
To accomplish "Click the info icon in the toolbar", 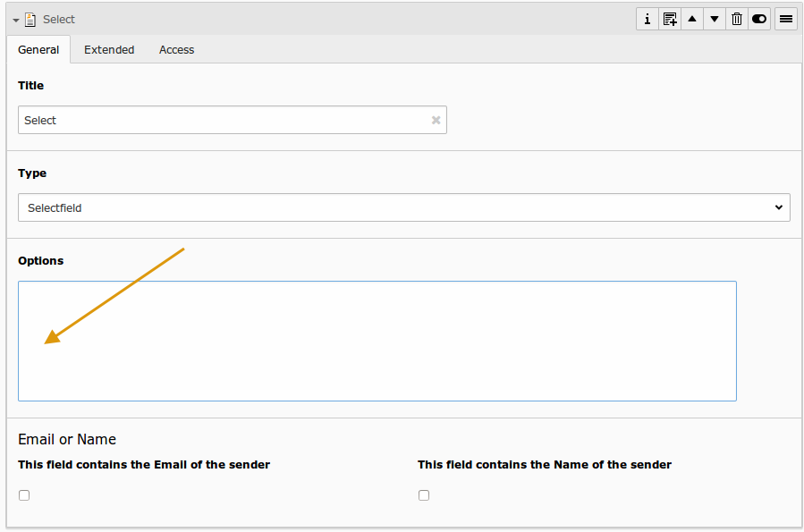I will pyautogui.click(x=647, y=18).
